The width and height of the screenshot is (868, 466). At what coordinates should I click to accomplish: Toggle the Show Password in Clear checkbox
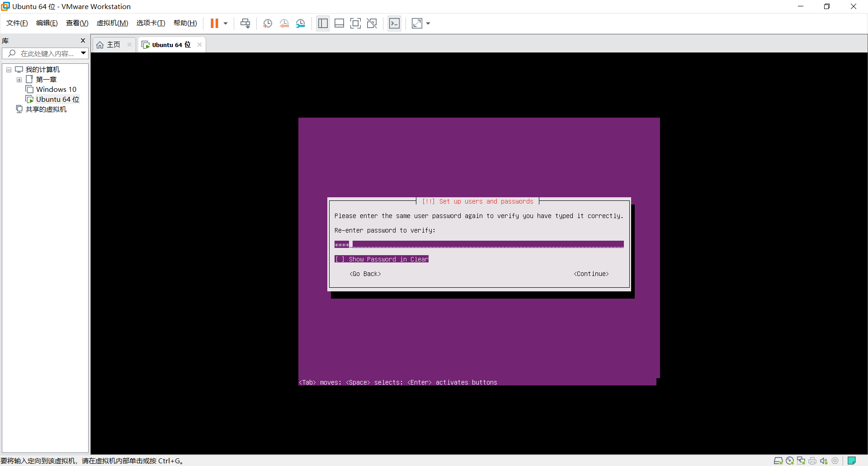[x=382, y=259]
